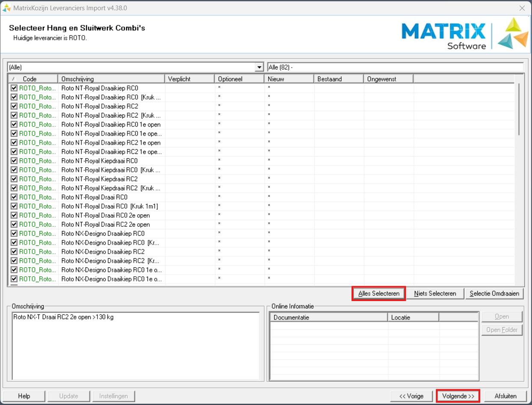The width and height of the screenshot is (532, 405).
Task: Click the Ongewenst column header
Action: coord(388,79)
